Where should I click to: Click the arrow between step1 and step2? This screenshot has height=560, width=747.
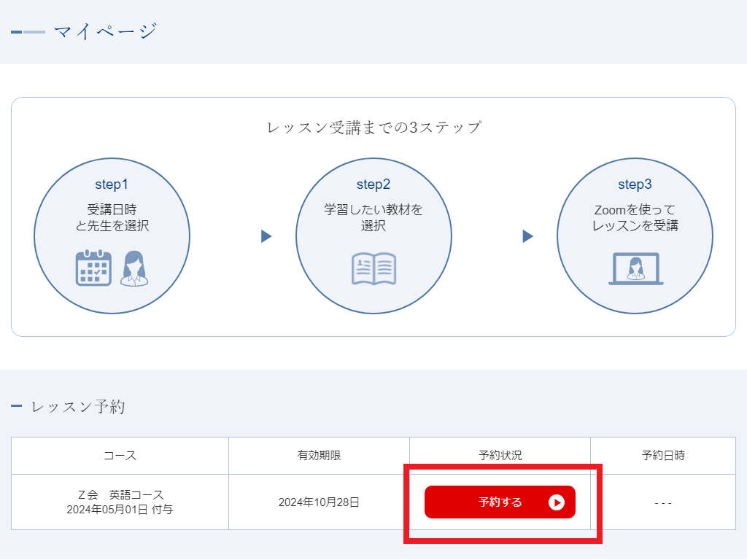pos(266,236)
